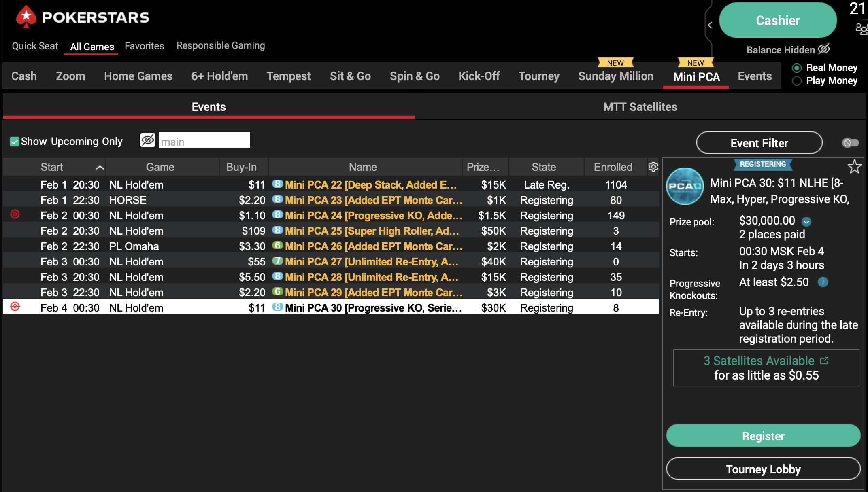Click the $40K prize cell
This screenshot has width=868, height=492.
pyautogui.click(x=494, y=261)
